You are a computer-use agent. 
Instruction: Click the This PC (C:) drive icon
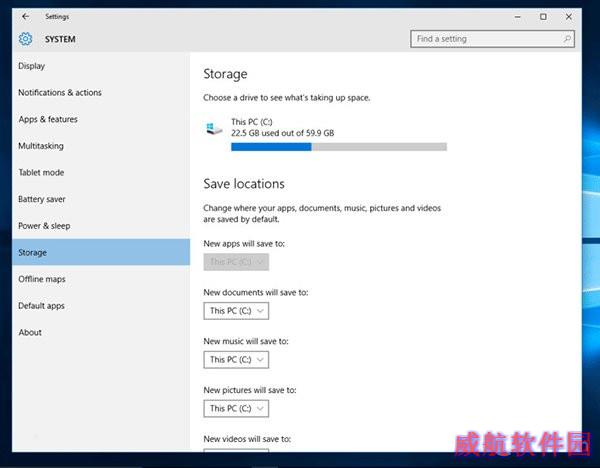click(214, 129)
